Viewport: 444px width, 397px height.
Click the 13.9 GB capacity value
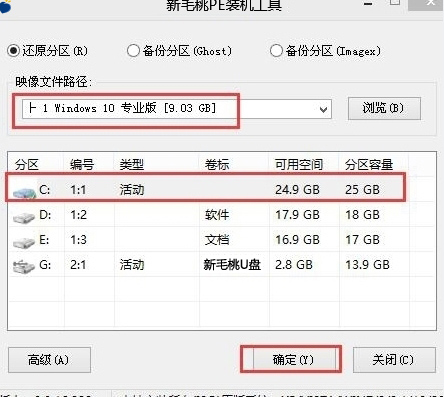click(x=367, y=265)
